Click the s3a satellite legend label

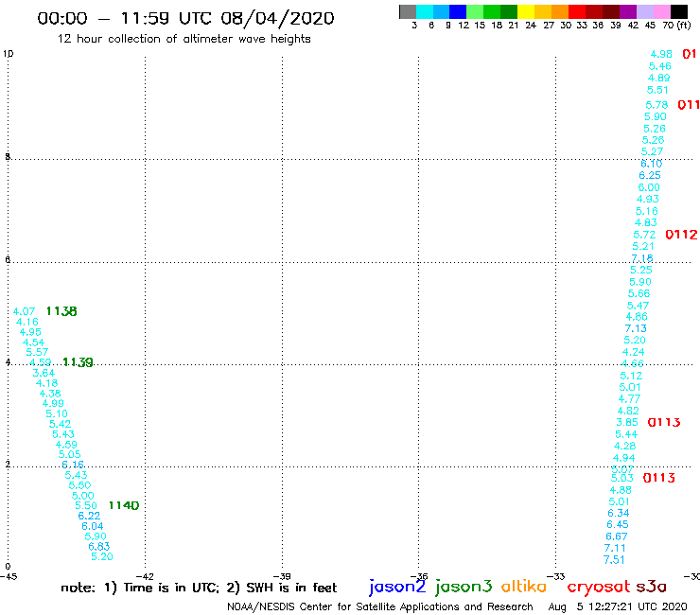click(x=651, y=587)
